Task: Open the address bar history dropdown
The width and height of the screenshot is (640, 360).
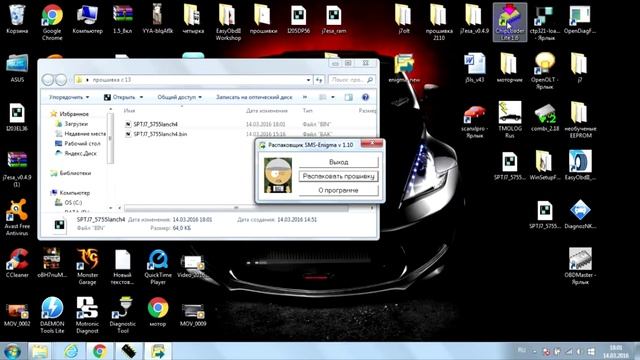Action: point(309,80)
